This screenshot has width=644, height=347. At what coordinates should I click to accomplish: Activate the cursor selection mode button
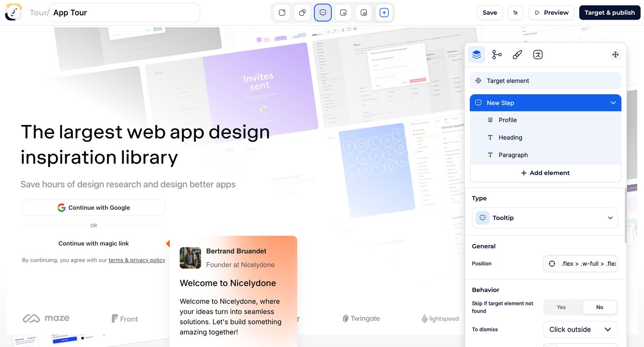[x=515, y=13]
